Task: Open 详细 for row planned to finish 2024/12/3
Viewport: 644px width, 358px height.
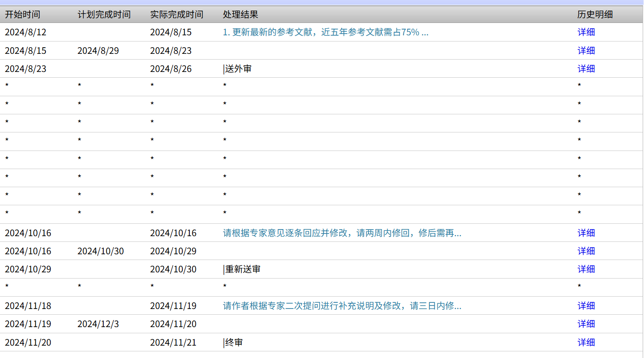Action: point(586,324)
